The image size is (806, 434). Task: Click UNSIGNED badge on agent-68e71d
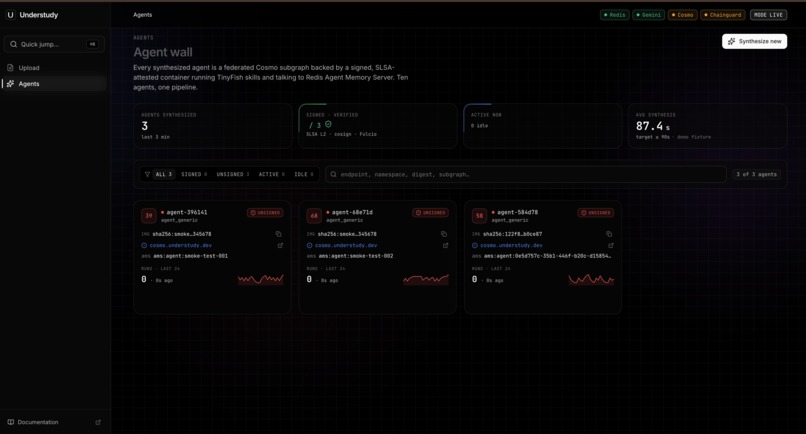(x=430, y=212)
